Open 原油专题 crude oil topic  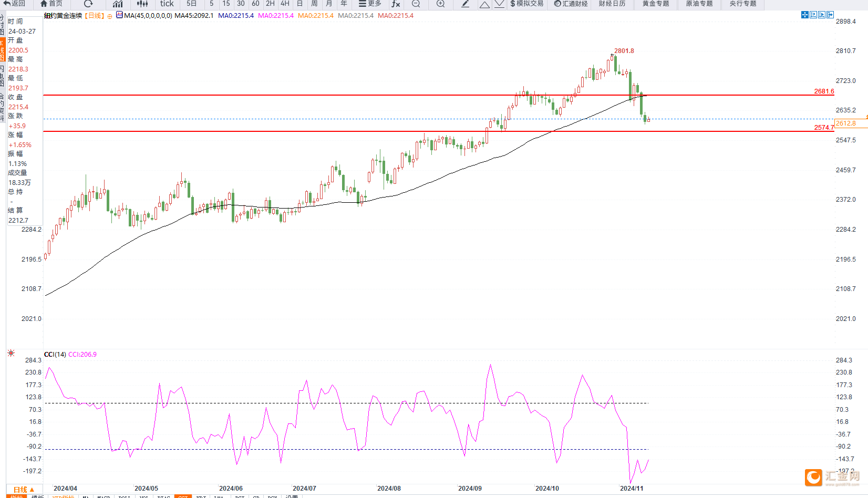coord(699,4)
